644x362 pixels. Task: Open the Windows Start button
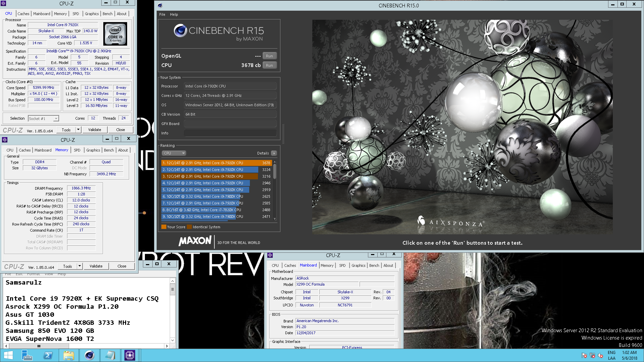click(x=8, y=355)
